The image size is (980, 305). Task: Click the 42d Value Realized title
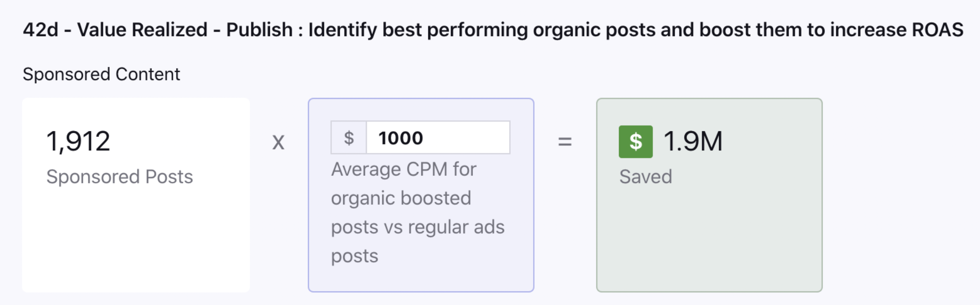coord(493,30)
